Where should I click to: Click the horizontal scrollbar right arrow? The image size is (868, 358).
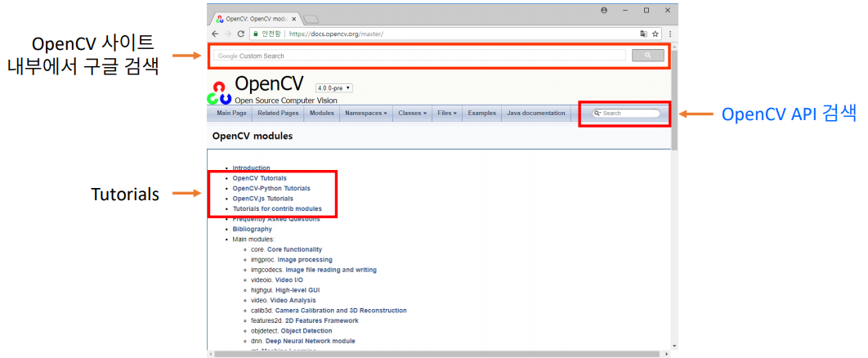(x=666, y=353)
